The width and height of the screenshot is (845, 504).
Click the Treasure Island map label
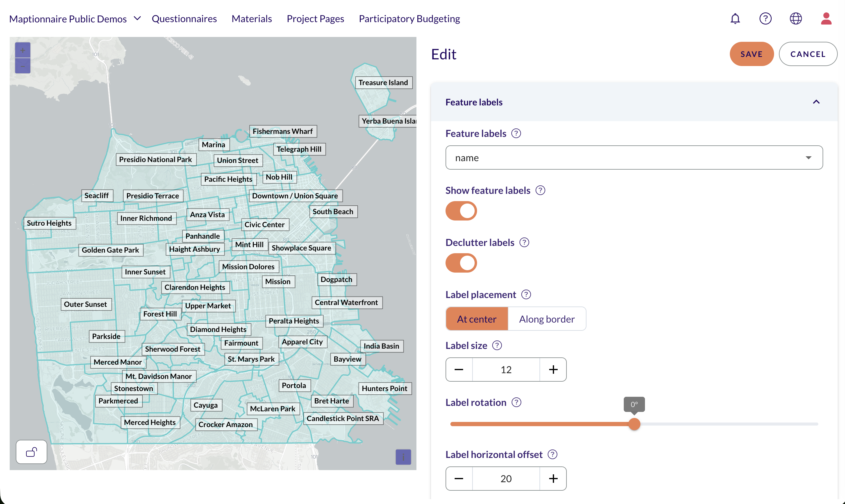point(383,82)
